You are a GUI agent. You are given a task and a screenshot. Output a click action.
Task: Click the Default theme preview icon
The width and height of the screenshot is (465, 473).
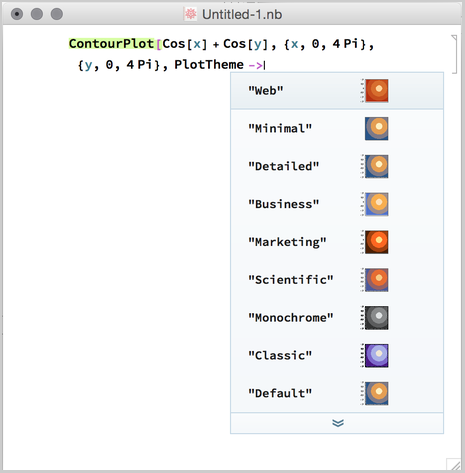(x=375, y=393)
